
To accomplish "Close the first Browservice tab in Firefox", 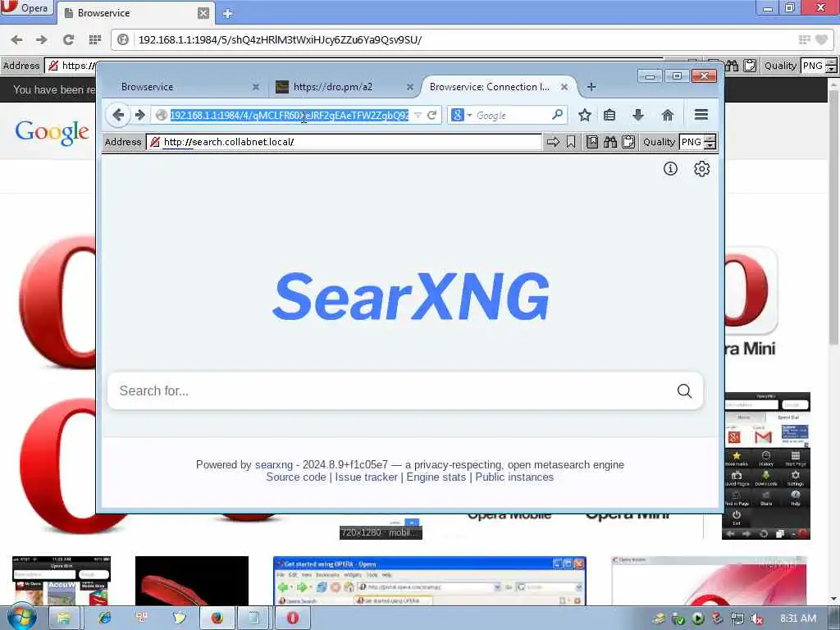I will click(256, 87).
